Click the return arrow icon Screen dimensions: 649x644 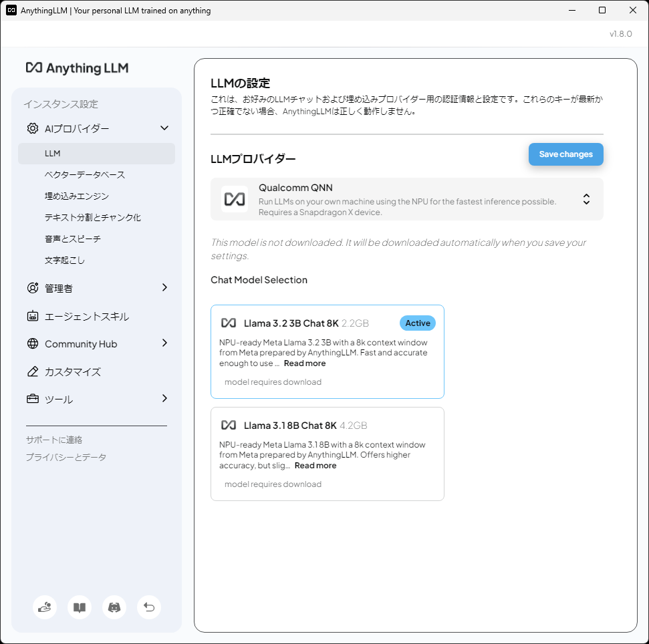148,607
